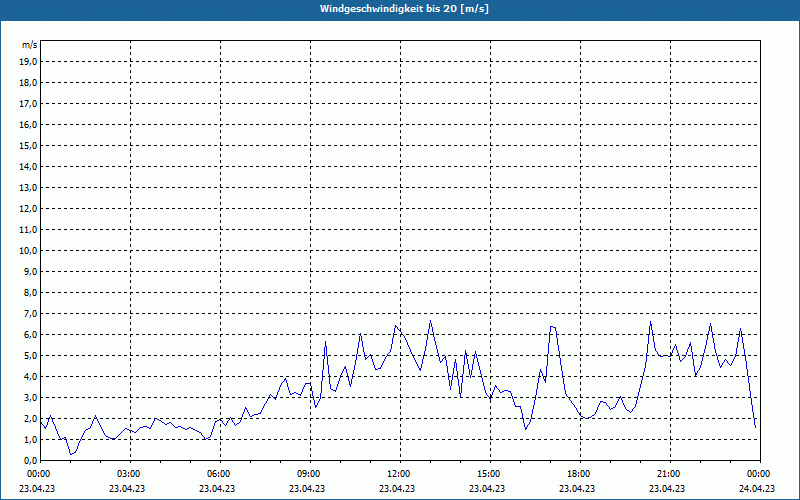Click the 23.04.23 date under 12:00
Screen dimensions: 800x500
click(x=397, y=488)
